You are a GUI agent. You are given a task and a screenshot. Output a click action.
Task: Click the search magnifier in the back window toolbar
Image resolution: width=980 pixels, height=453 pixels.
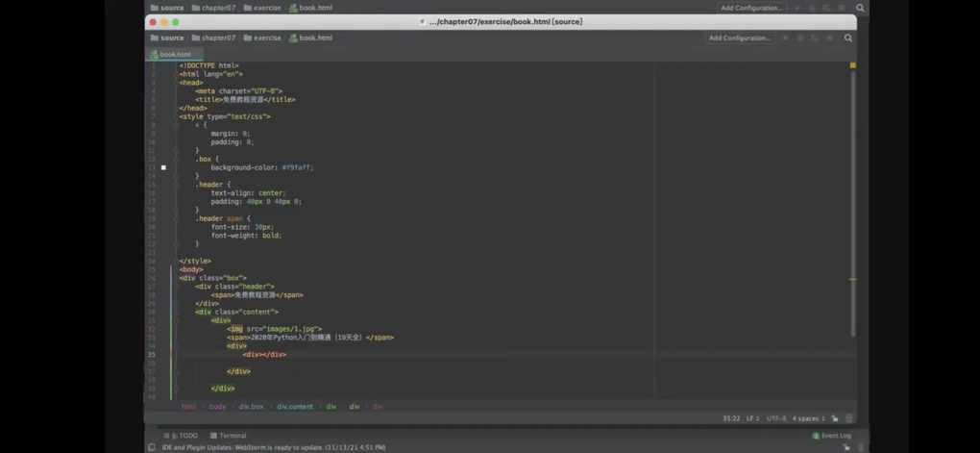tap(860, 8)
